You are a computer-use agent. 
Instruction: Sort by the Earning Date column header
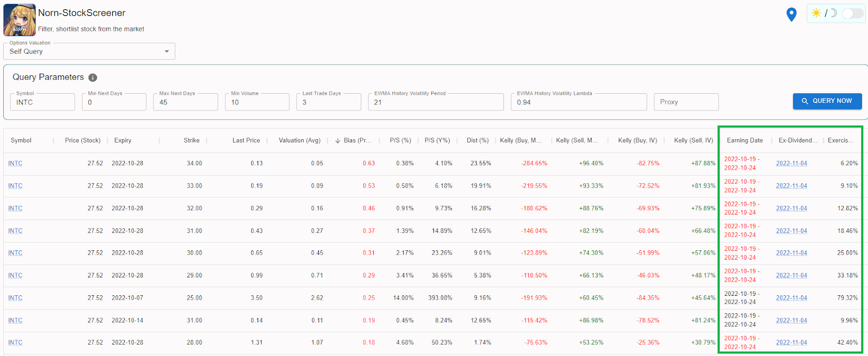745,140
